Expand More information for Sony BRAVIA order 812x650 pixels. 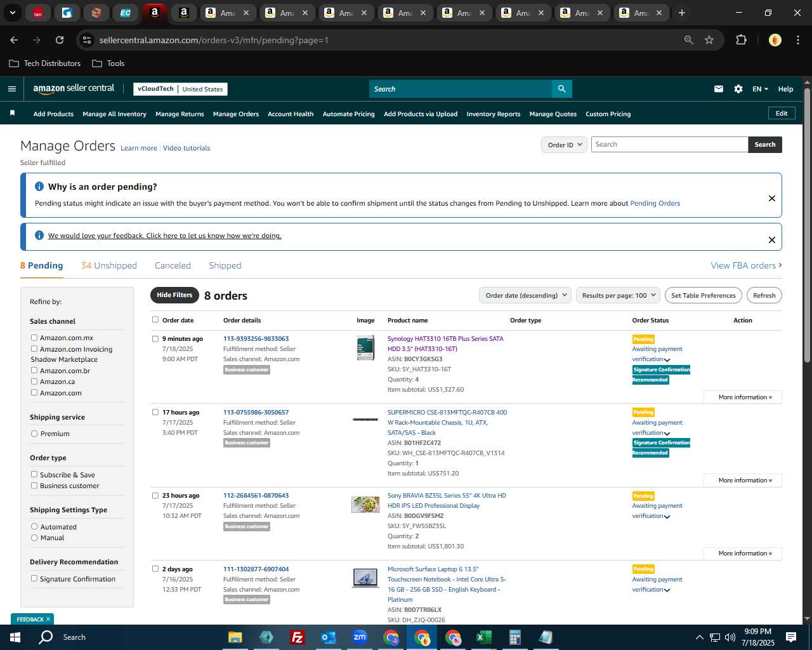point(743,554)
